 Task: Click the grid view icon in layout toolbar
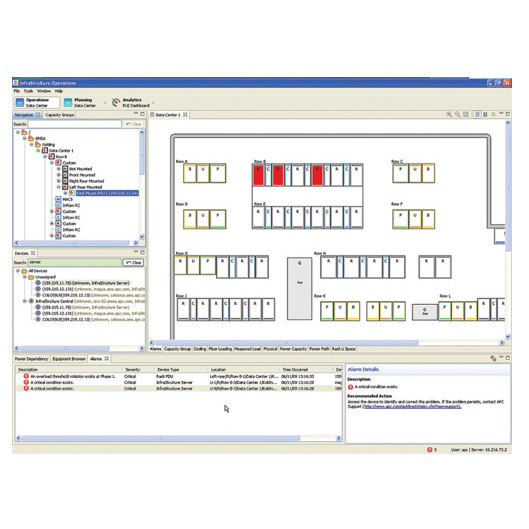coord(477,115)
